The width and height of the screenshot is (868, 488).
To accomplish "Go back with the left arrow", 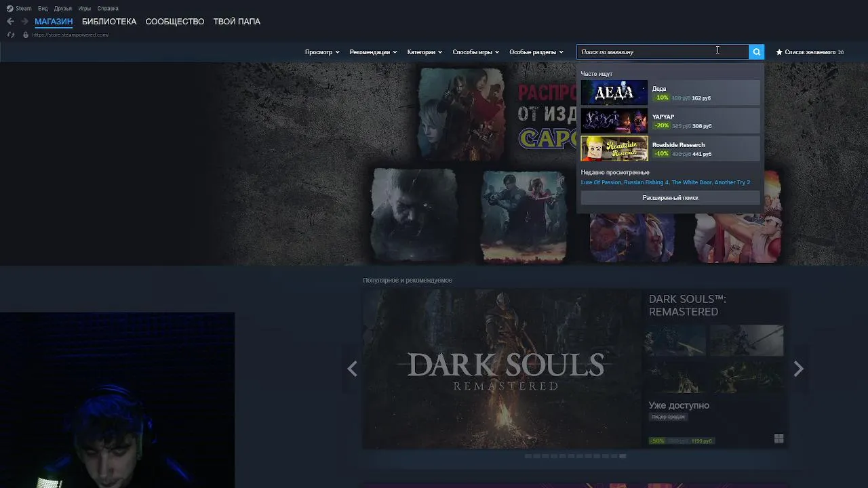I will point(10,21).
